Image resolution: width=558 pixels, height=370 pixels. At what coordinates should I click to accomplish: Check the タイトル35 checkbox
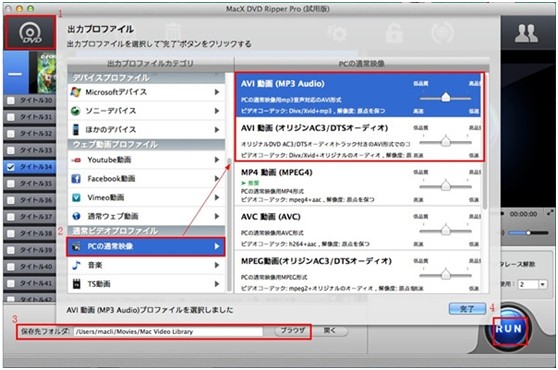[11, 184]
